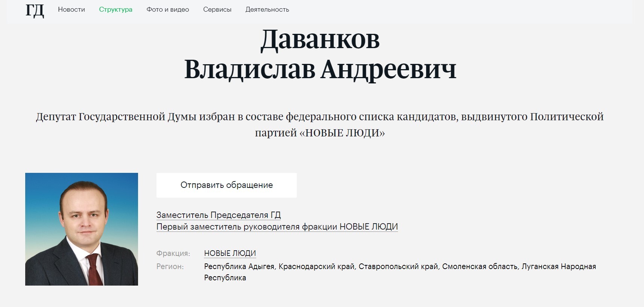Open the Новости menu item
This screenshot has height=307, width=644.
coord(71,9)
